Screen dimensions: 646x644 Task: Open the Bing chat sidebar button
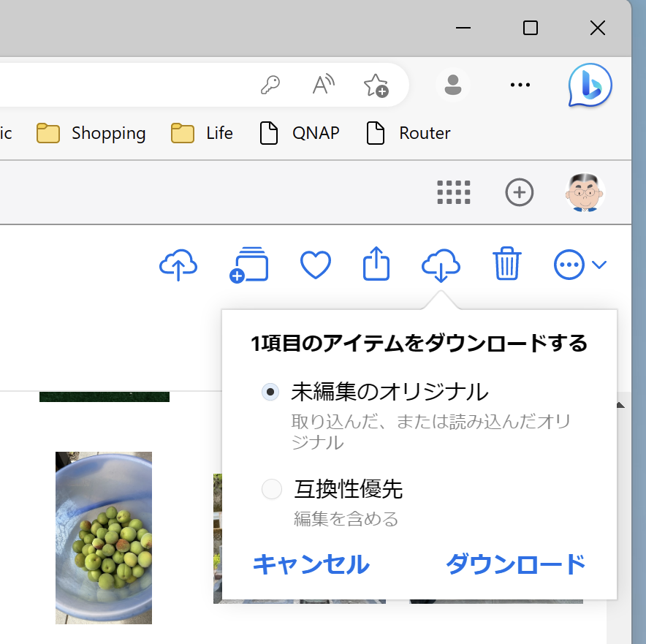(x=590, y=85)
